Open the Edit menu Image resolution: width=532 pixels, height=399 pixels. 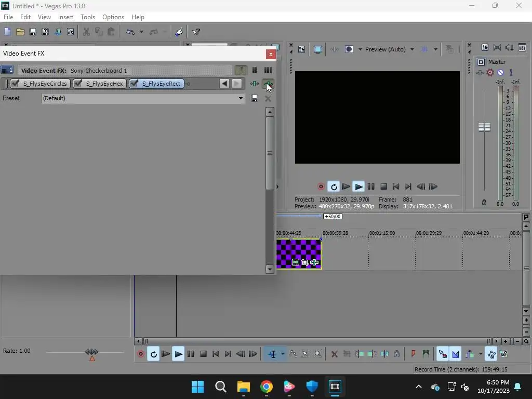[x=25, y=17]
